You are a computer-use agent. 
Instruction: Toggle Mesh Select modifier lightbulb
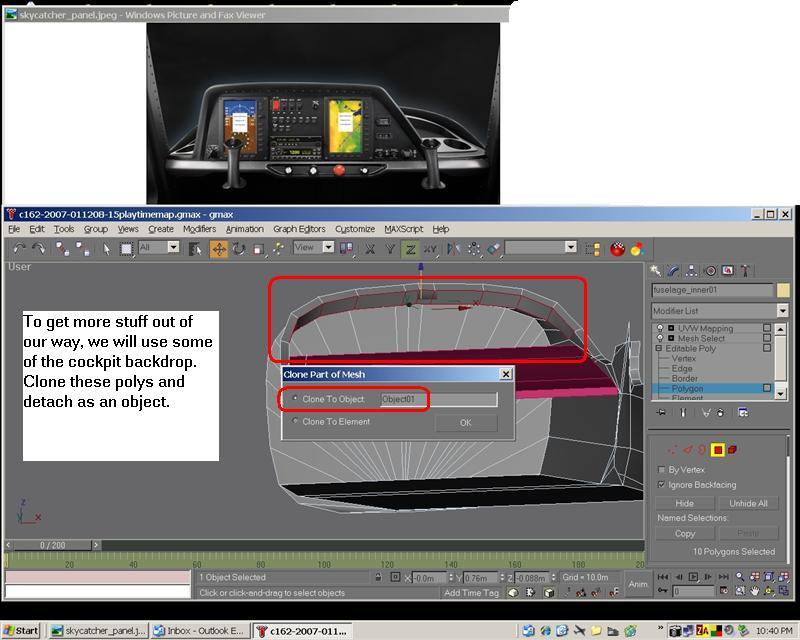point(660,338)
